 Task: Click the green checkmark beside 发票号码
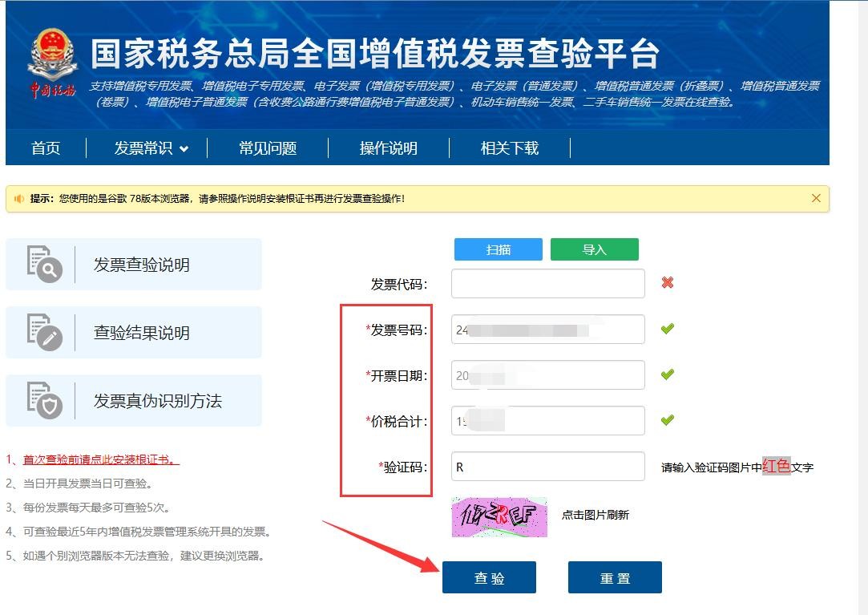pos(667,329)
